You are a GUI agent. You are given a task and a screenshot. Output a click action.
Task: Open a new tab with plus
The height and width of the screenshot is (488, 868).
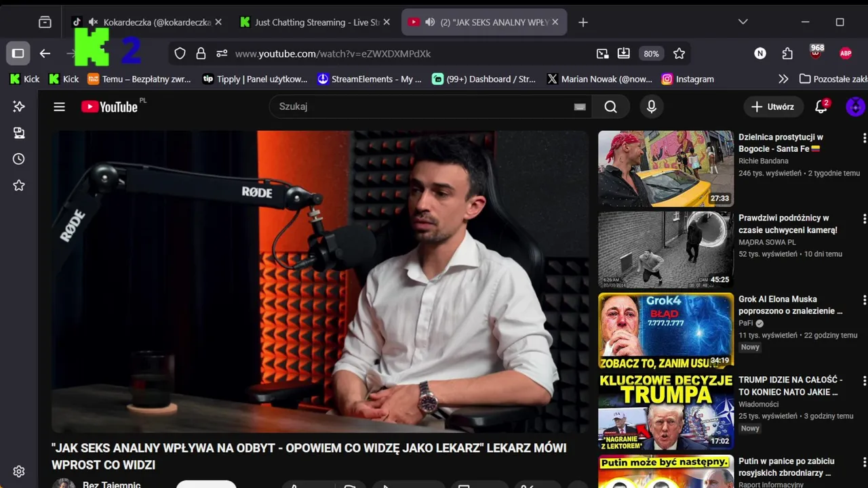tap(583, 22)
